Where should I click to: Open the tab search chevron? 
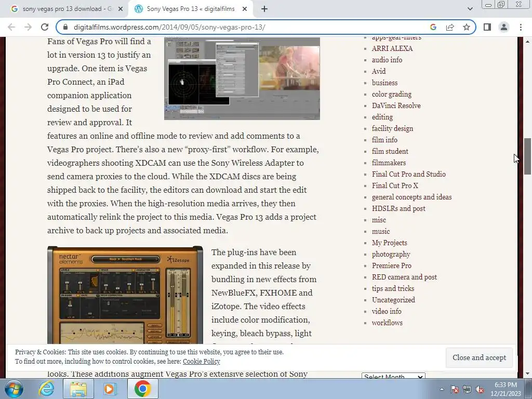pos(470,9)
